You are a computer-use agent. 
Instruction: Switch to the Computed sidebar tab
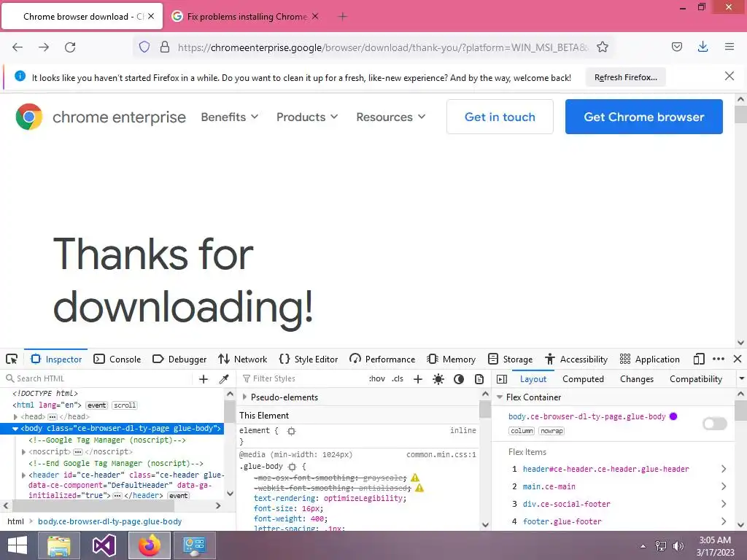pyautogui.click(x=583, y=379)
